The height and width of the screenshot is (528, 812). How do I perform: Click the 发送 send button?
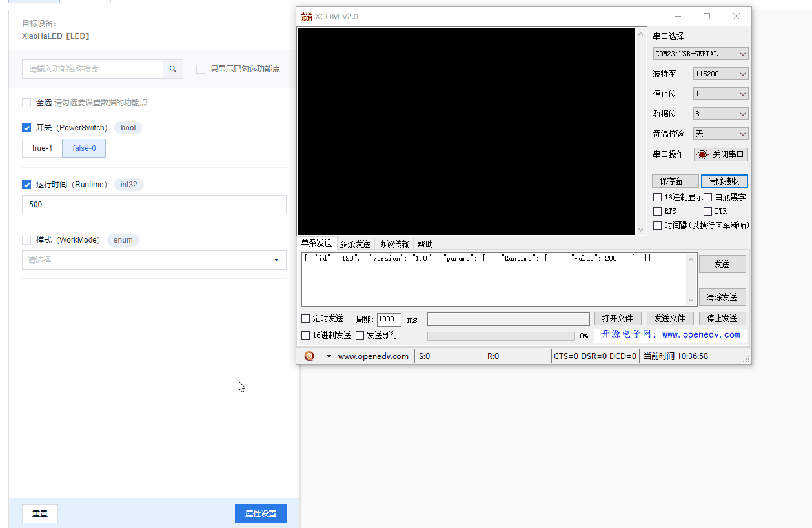click(x=722, y=264)
